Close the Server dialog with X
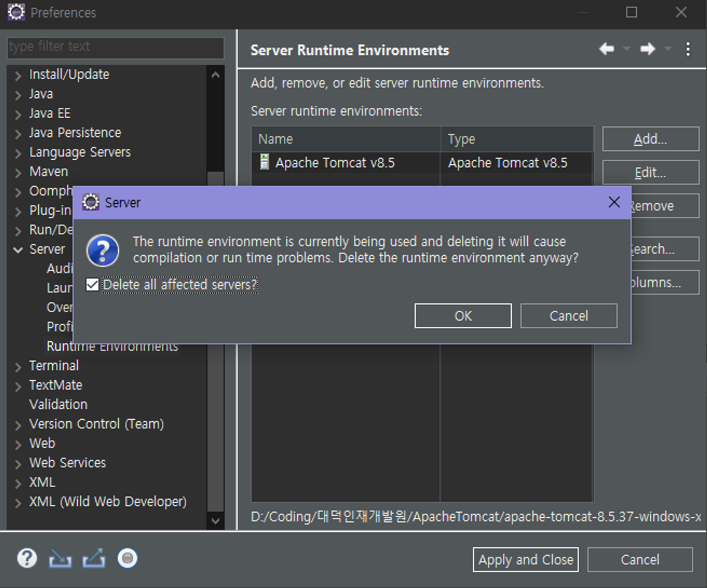This screenshot has height=588, width=707. pyautogui.click(x=614, y=202)
